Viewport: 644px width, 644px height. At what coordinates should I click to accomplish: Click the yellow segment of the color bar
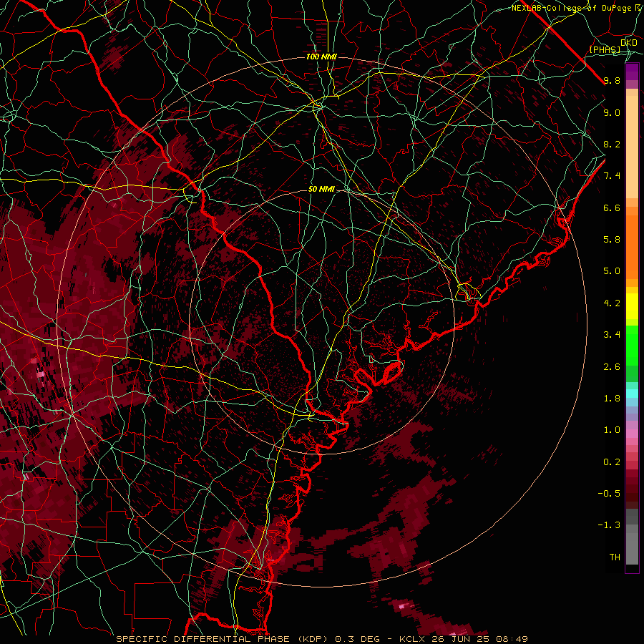click(x=632, y=306)
